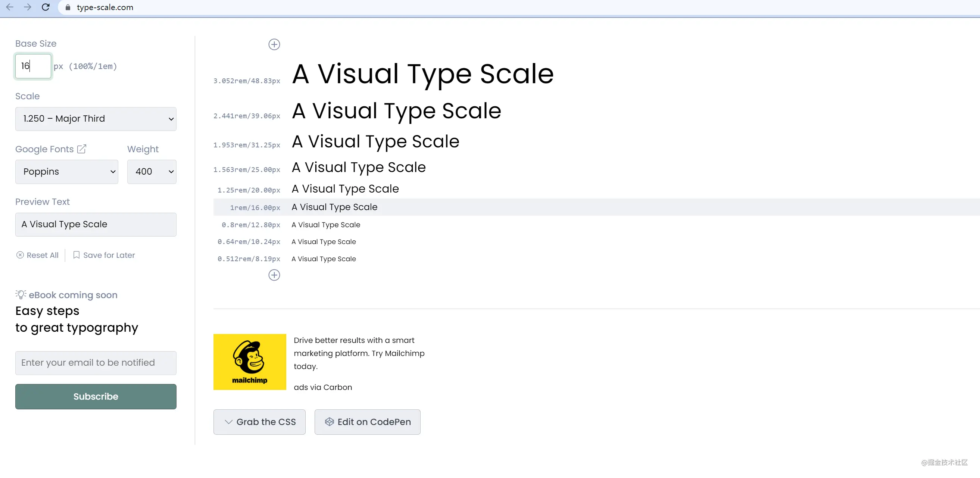Screen dimensions: 980x478
Task: Click the browser back arrow
Action: [10, 7]
